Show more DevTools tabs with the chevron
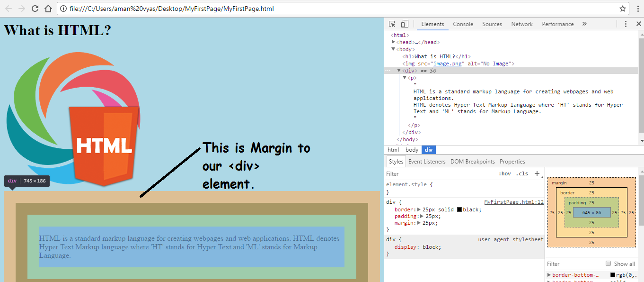Image resolution: width=644 pixels, height=282 pixels. pos(584,24)
